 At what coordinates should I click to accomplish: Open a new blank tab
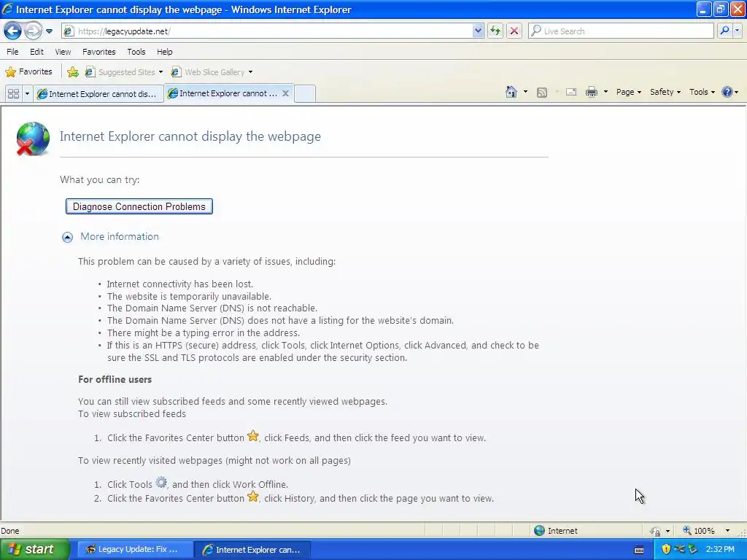point(305,93)
